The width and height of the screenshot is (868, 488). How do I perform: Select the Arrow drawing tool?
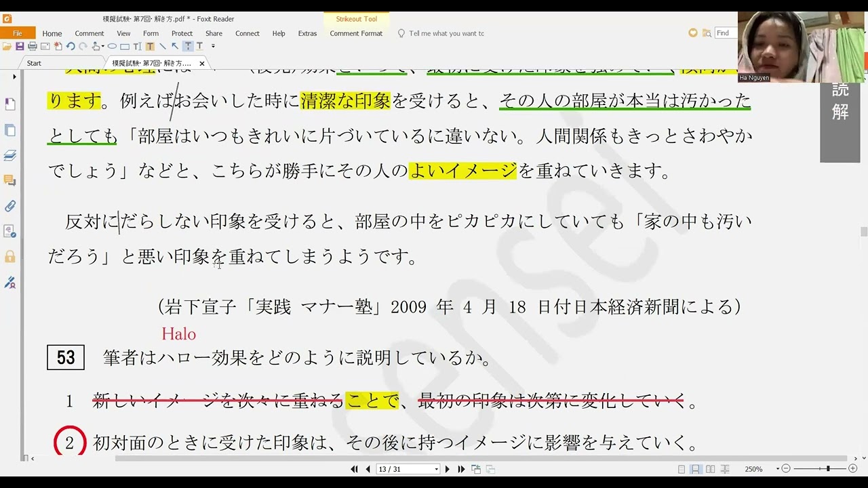click(175, 46)
